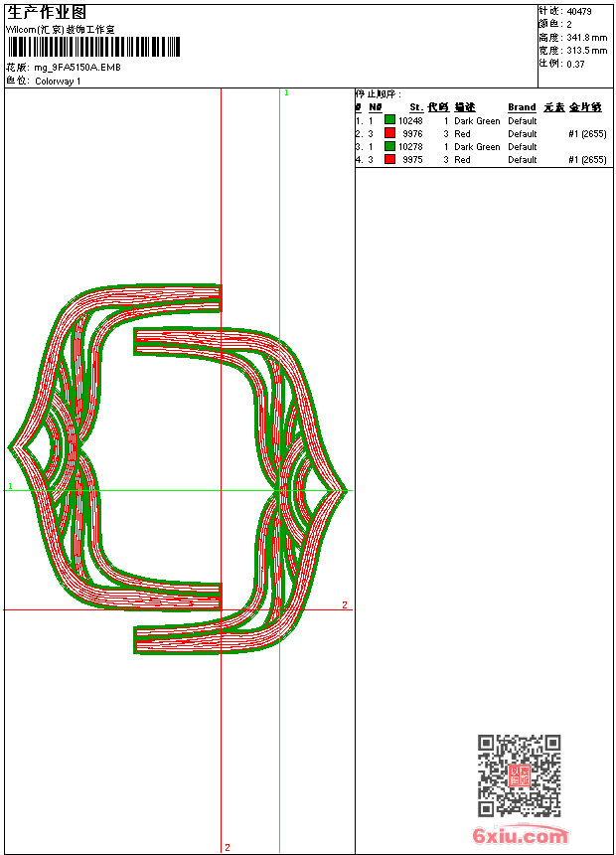
Task: Click the first Dark Green color swatch
Action: click(389, 120)
